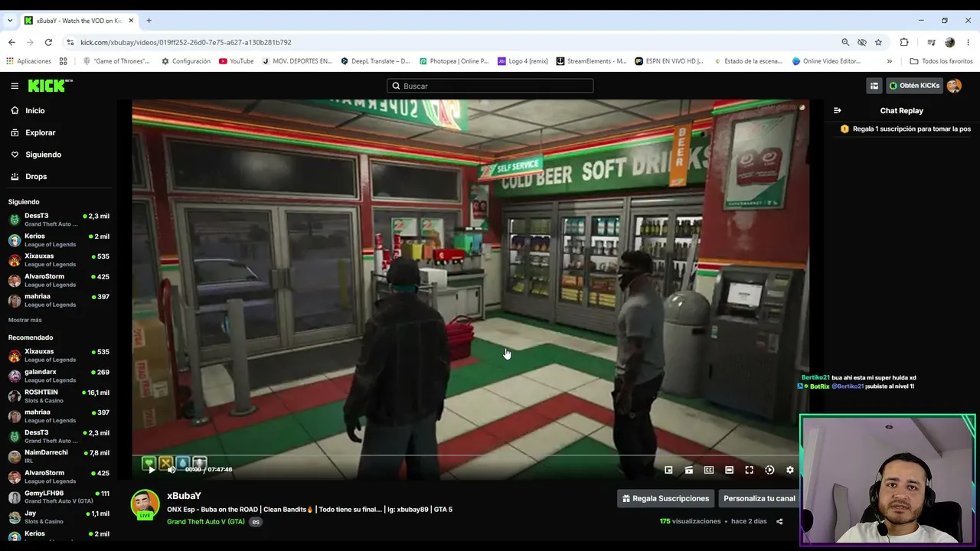Open xBubaY streamer avatar

(x=145, y=504)
